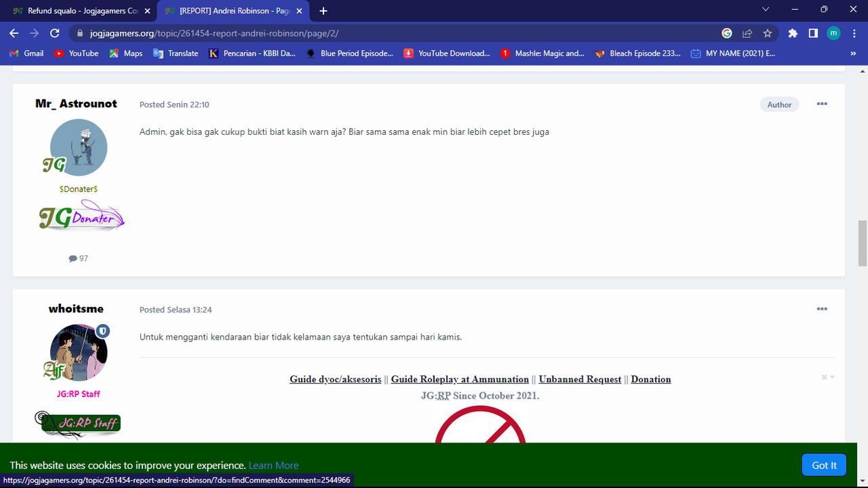Open options menu on whoitsme post
The image size is (868, 488).
822,308
